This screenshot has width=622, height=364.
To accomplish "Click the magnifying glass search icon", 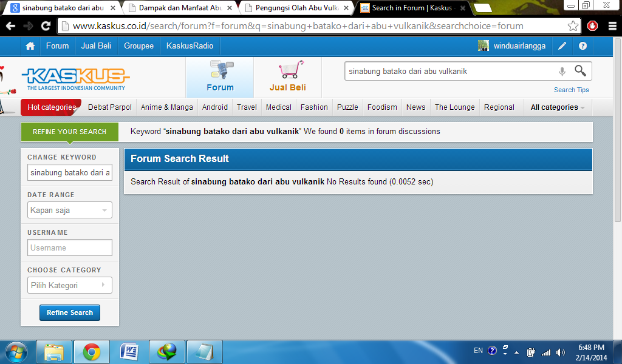I will pyautogui.click(x=580, y=71).
